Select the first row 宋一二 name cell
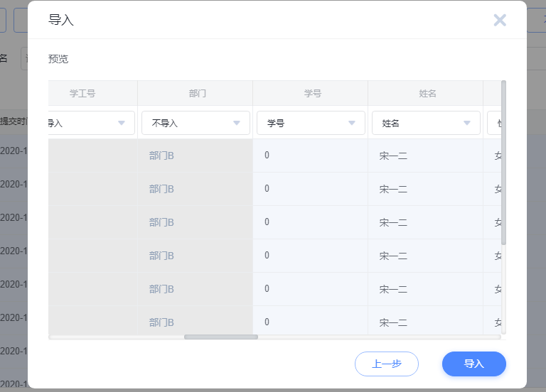Viewport: 546px width, 392px height. (393, 156)
